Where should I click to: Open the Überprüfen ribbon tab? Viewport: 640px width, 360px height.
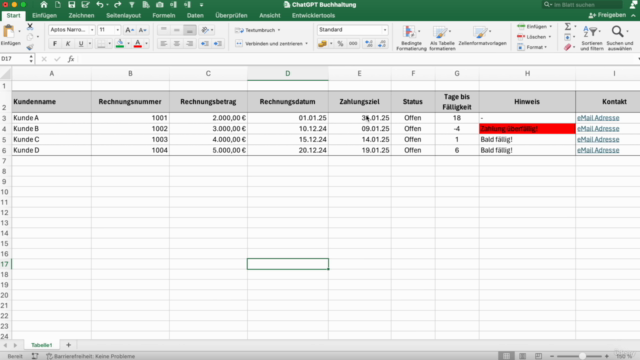[x=231, y=16]
